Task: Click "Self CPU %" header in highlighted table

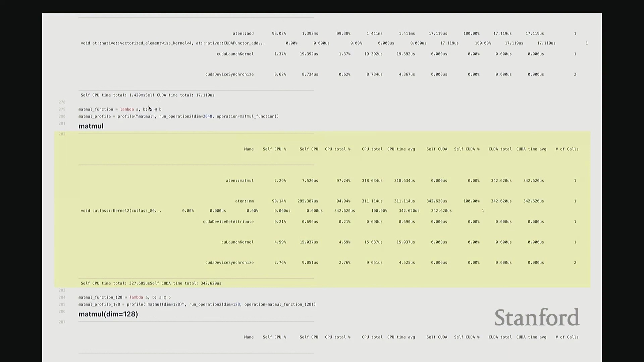Action: [274, 149]
